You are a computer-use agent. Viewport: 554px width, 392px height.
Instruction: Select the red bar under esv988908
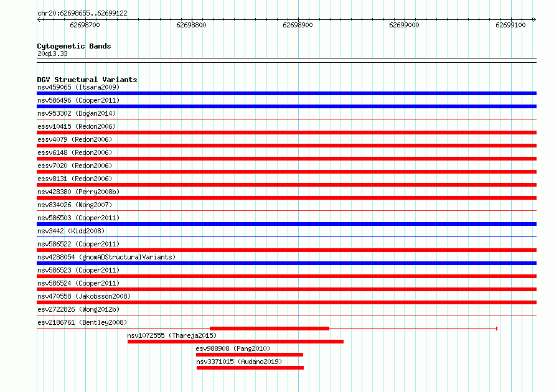click(250, 355)
